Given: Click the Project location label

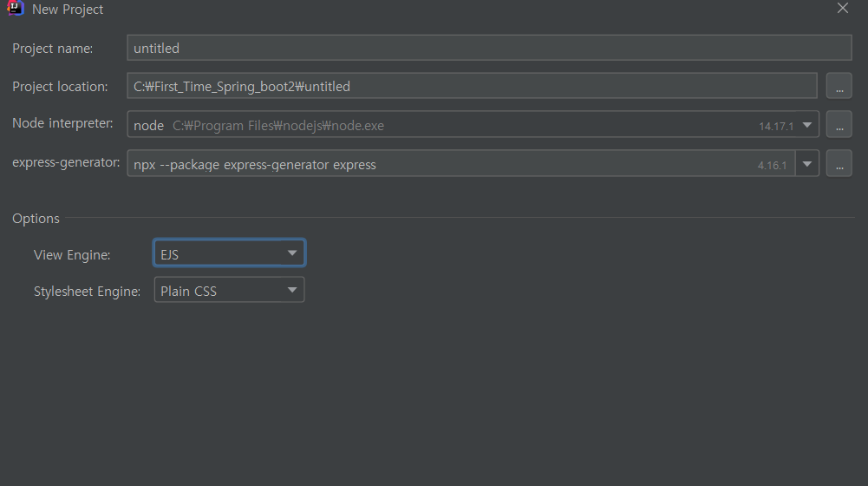Looking at the screenshot, I should [x=60, y=87].
